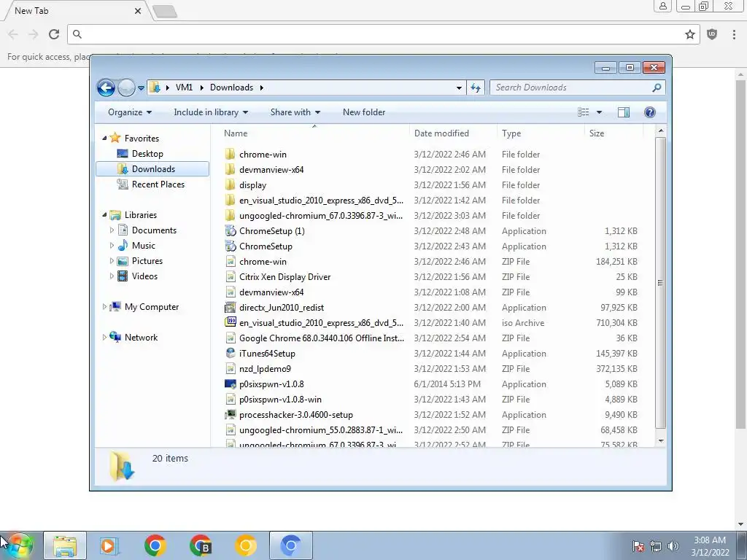Click the New folder button
The height and width of the screenshot is (560, 747).
pyautogui.click(x=364, y=112)
